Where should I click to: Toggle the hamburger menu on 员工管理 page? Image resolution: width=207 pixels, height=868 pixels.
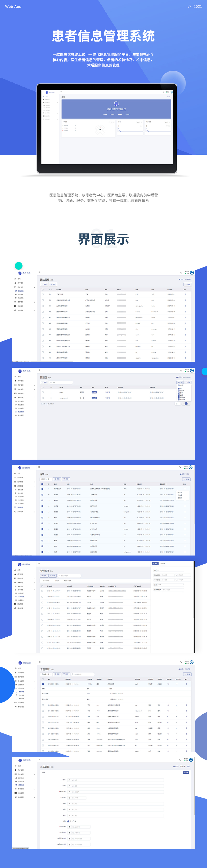click(x=39, y=759)
